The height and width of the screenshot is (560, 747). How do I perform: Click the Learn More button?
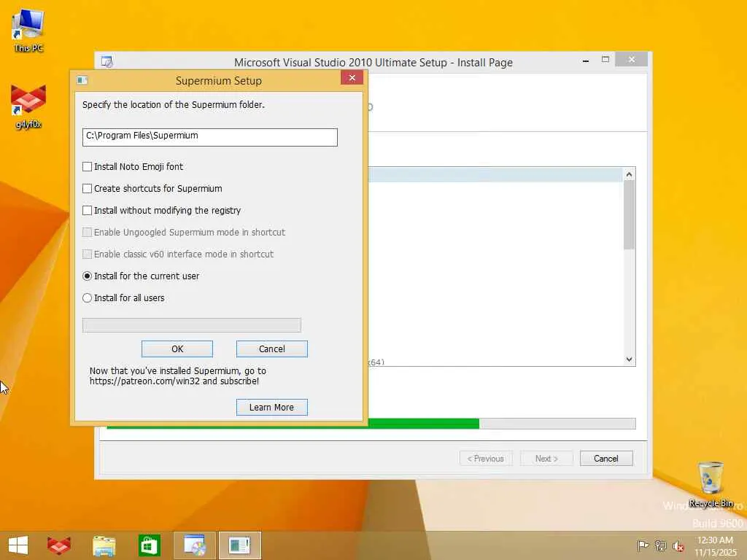(272, 407)
